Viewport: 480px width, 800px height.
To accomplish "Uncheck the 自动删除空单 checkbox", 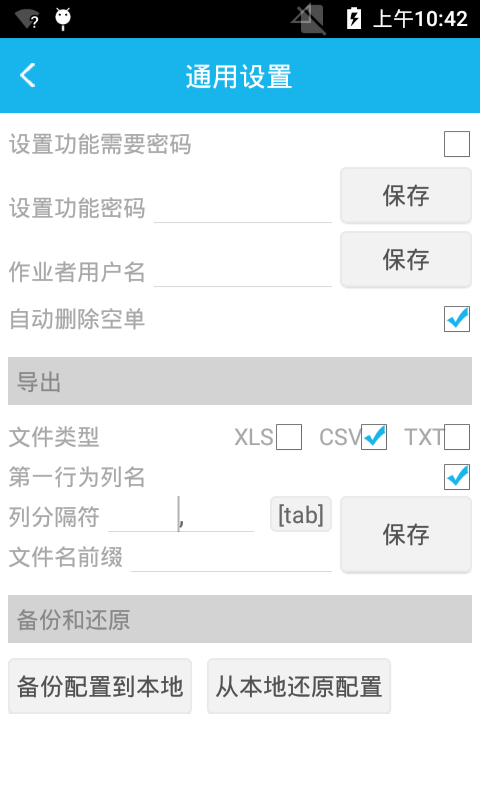I will tap(457, 319).
